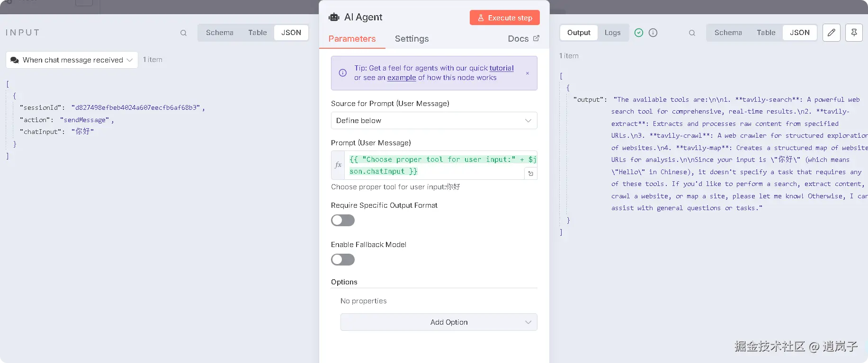Enable Require Specific Output Format toggle
This screenshot has width=868, height=363.
point(343,221)
